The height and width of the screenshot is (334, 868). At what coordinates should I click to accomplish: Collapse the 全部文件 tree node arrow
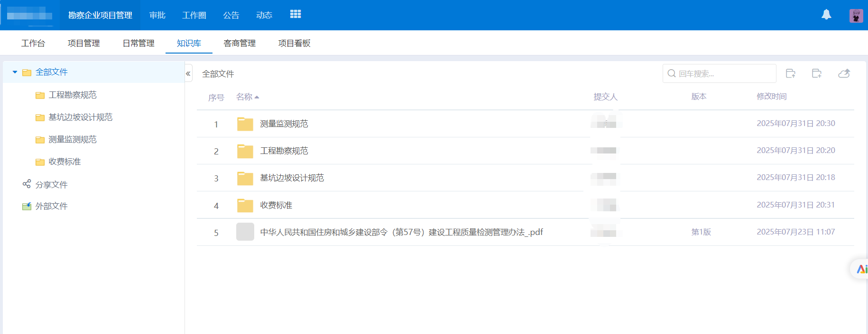pyautogui.click(x=15, y=72)
